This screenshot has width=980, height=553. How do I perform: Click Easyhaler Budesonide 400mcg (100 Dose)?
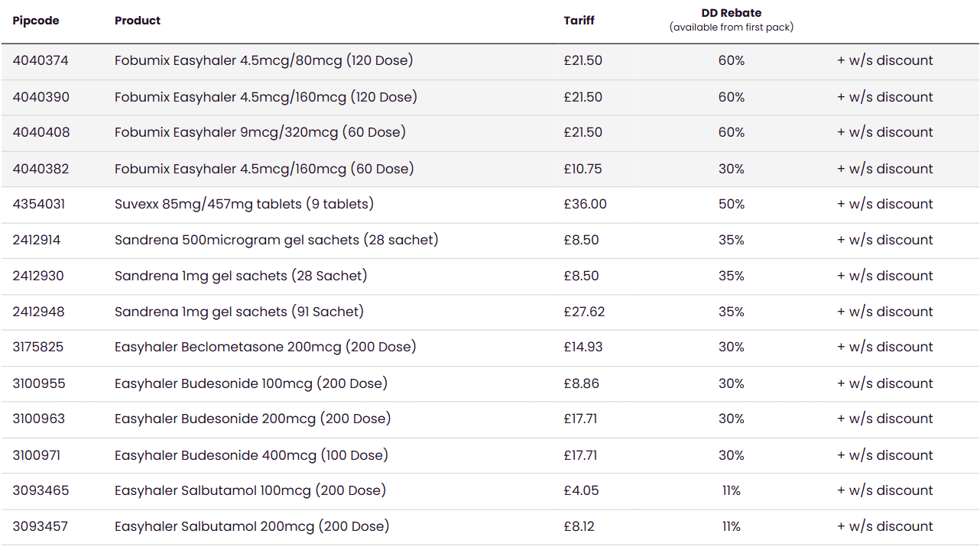(251, 455)
